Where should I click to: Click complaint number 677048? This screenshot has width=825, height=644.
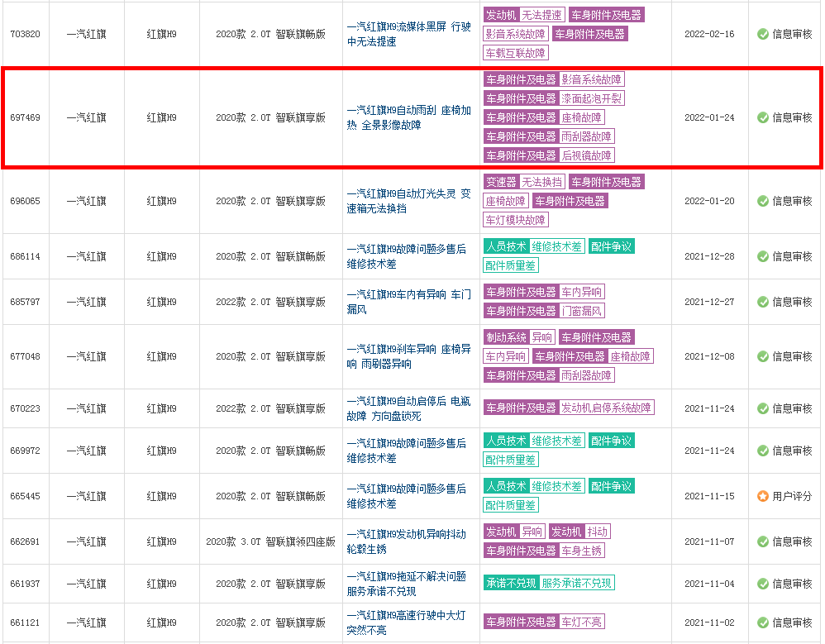[x=26, y=357]
